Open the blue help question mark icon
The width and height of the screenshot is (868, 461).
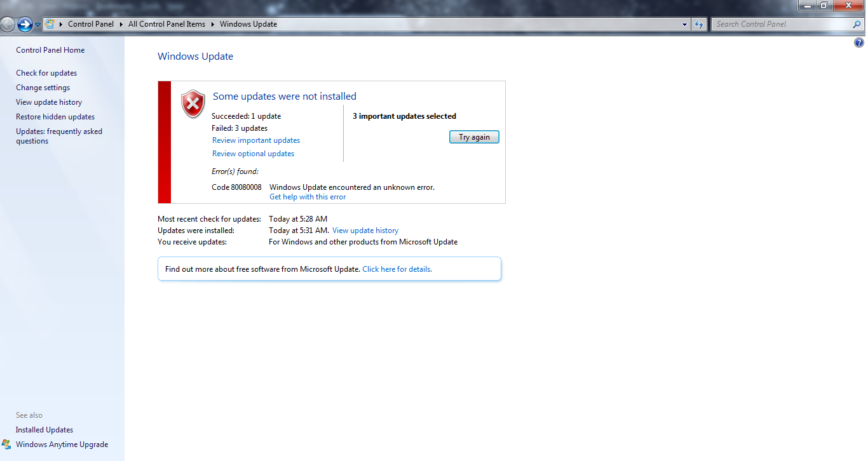859,43
